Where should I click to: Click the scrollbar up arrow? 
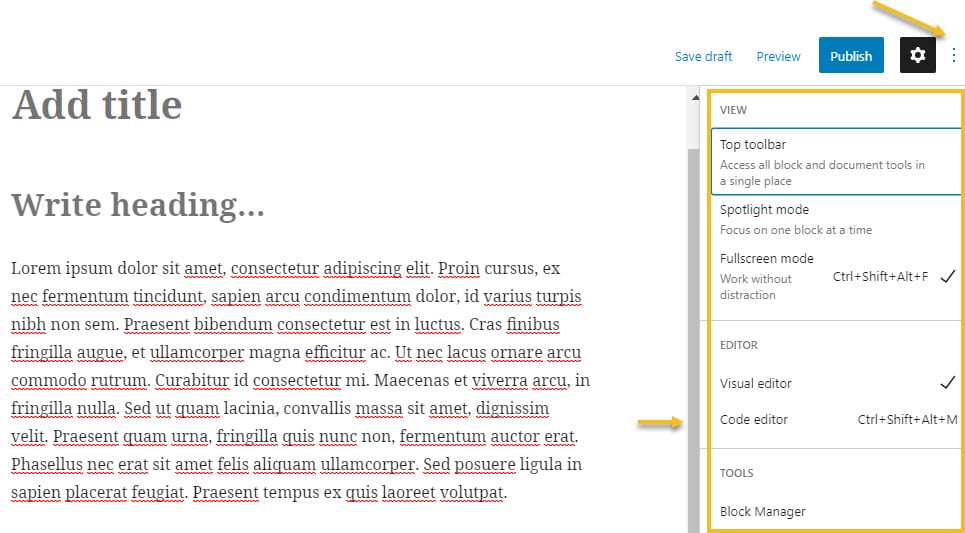[x=695, y=97]
